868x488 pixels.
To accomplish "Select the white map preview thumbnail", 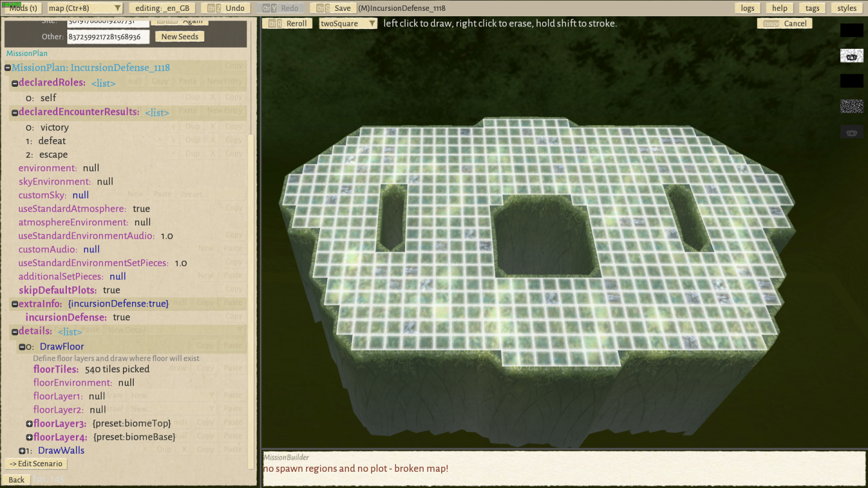I will coord(852,56).
